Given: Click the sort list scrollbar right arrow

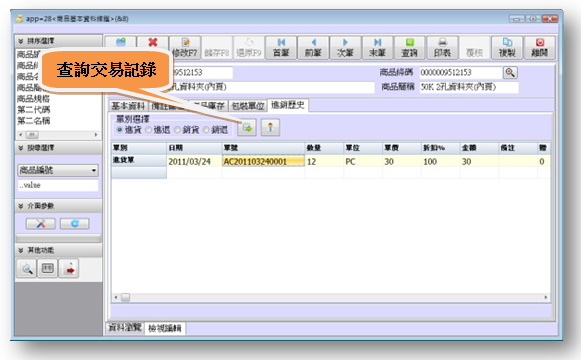Looking at the screenshot, I should click(96, 135).
